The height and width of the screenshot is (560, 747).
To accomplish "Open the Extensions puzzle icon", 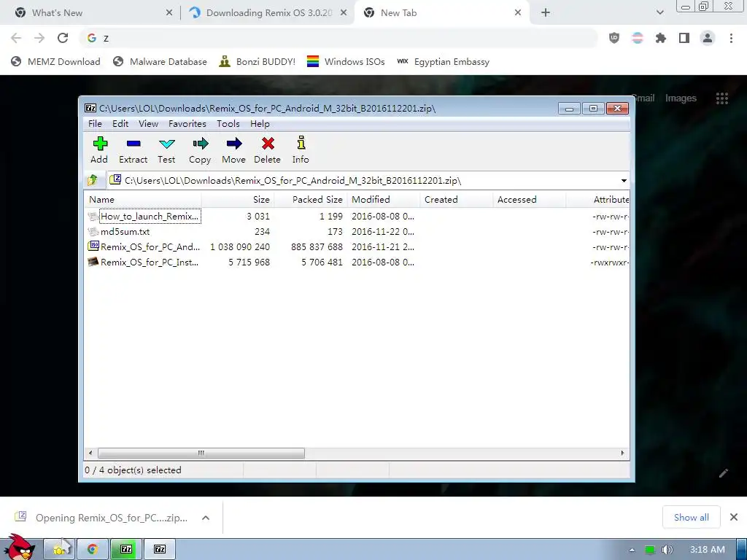I will [x=661, y=38].
